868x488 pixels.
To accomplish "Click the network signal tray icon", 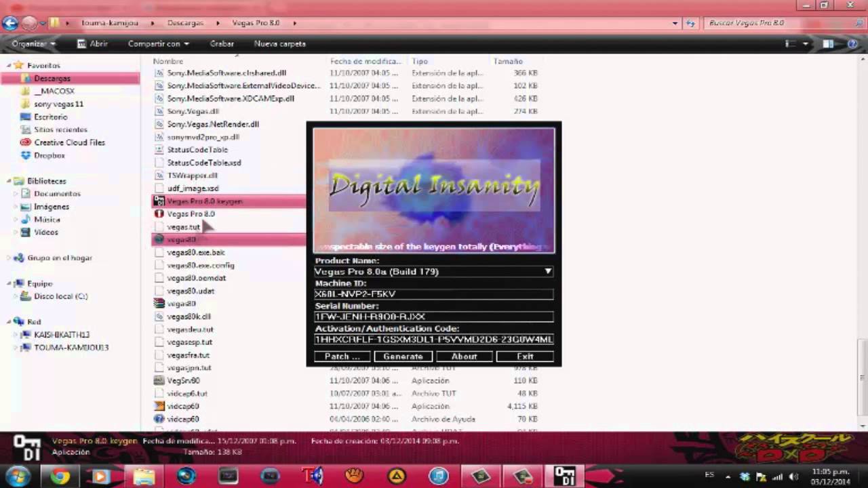I will 778,477.
